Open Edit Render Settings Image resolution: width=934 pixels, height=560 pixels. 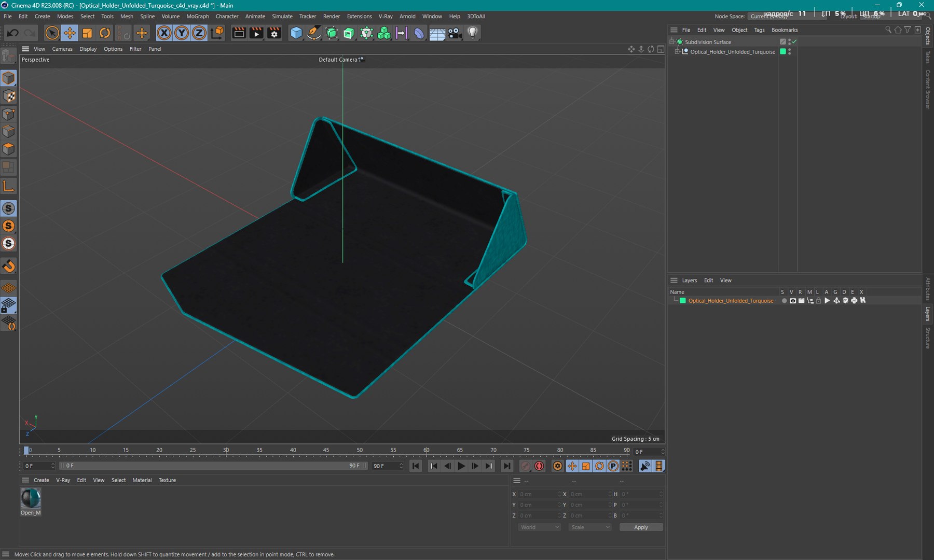(274, 33)
